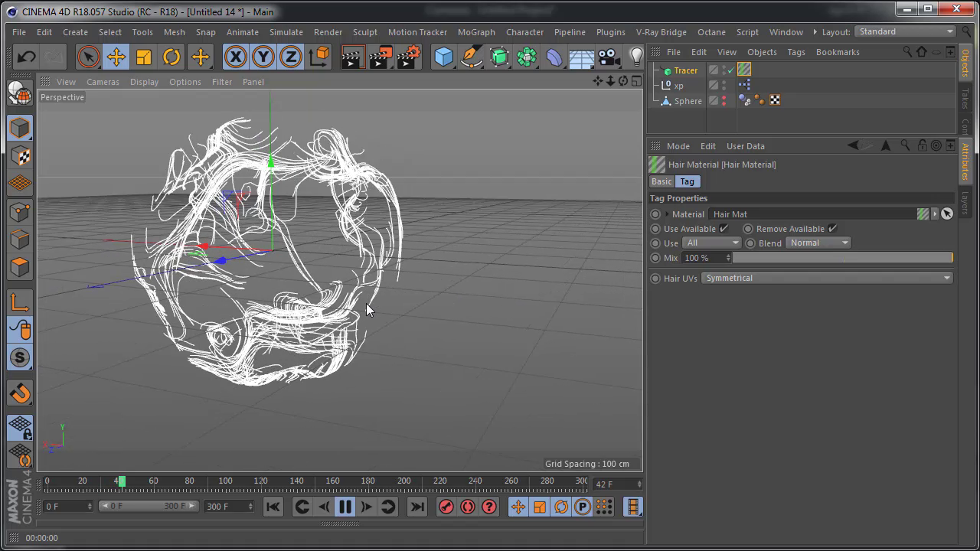Enable the Axis mode icon
The height and width of the screenshot is (551, 980).
click(20, 303)
